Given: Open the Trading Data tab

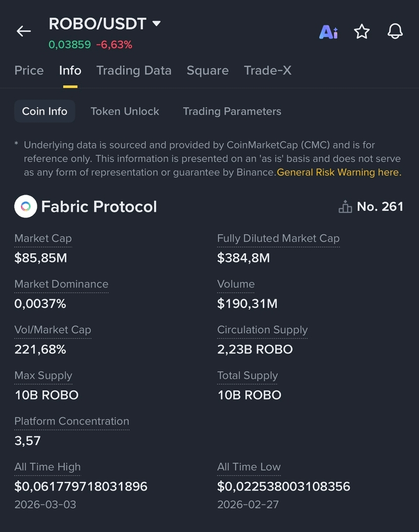Looking at the screenshot, I should 134,71.
